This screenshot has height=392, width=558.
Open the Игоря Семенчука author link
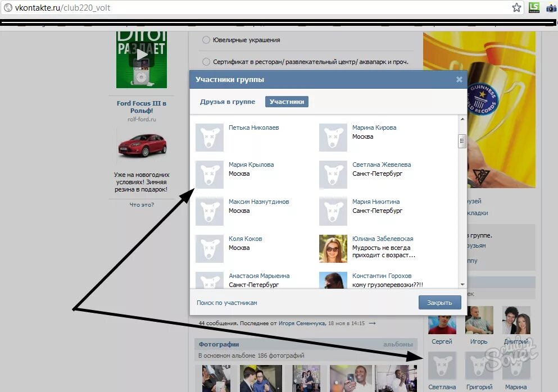(301, 323)
